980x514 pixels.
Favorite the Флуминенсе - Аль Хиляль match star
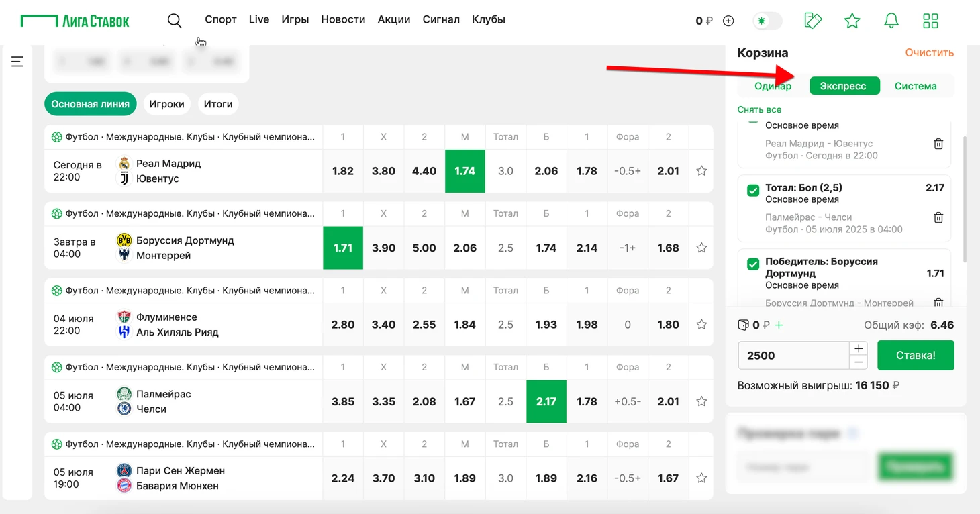pos(701,325)
